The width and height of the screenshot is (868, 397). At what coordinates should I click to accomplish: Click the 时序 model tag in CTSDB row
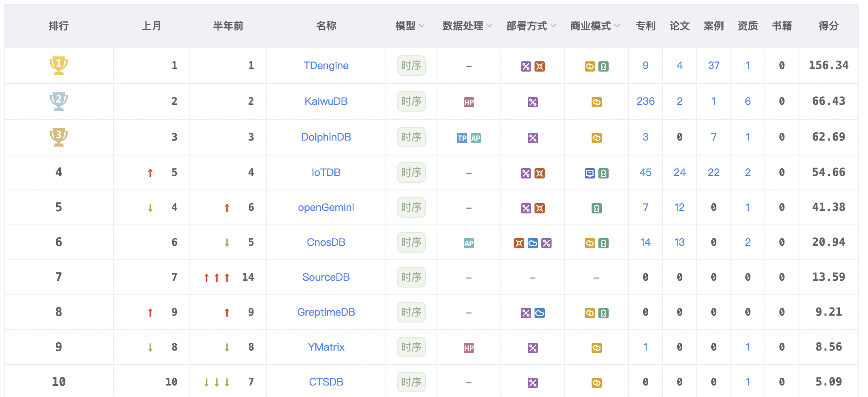click(411, 382)
